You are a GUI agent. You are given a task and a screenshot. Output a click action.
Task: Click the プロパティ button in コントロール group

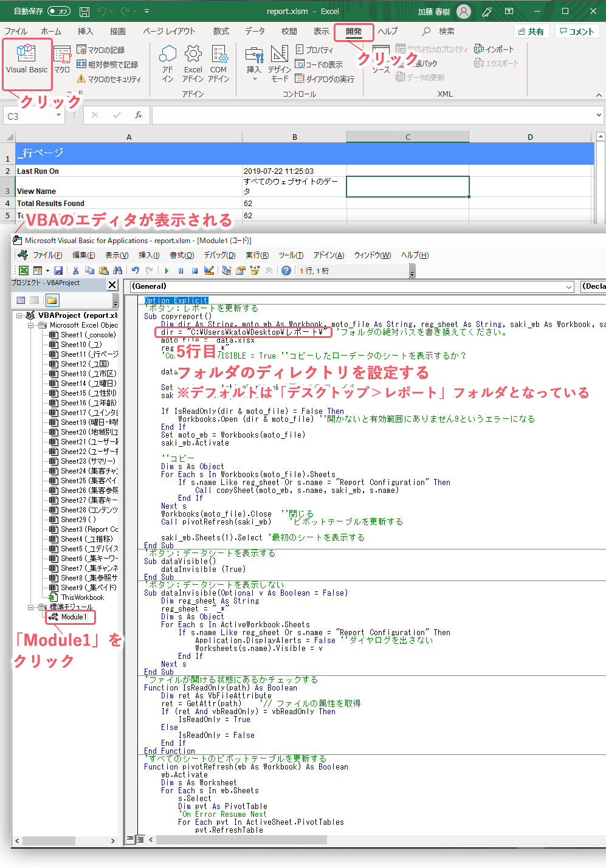(x=315, y=50)
